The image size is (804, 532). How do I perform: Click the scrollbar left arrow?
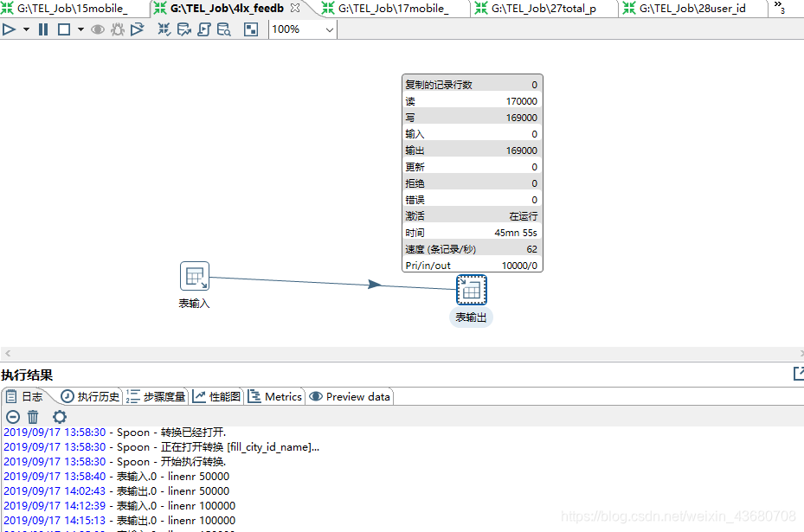(8, 353)
